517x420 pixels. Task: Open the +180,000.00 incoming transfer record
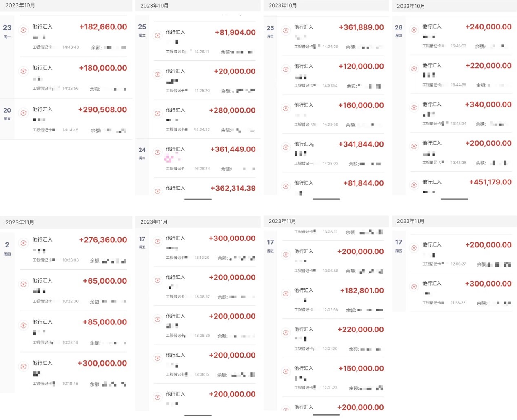click(x=73, y=78)
